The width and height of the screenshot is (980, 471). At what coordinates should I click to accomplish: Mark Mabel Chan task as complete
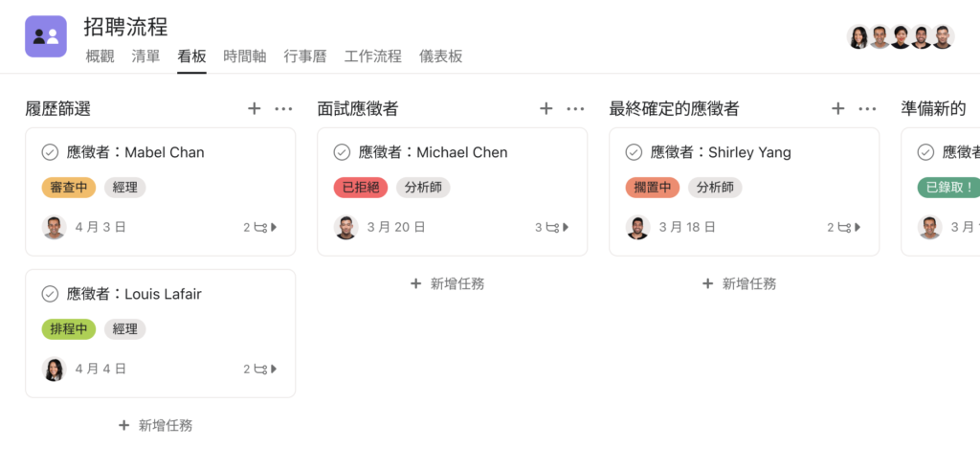click(x=50, y=152)
